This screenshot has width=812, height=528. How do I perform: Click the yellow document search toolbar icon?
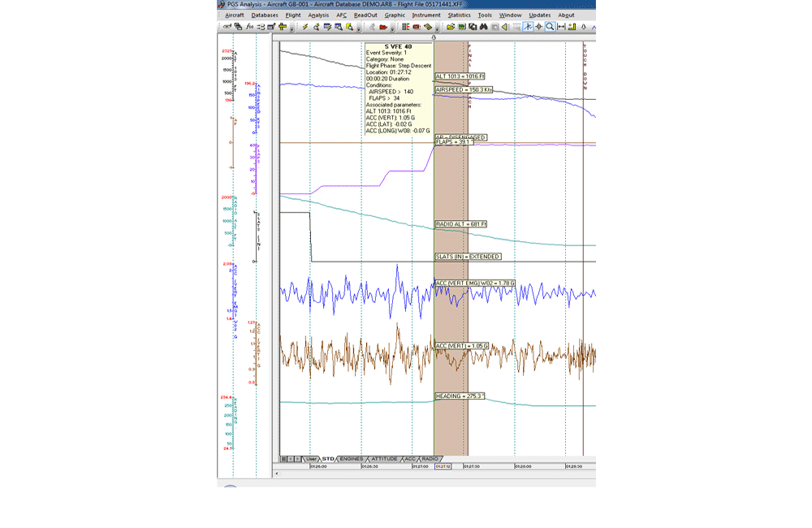[x=349, y=27]
